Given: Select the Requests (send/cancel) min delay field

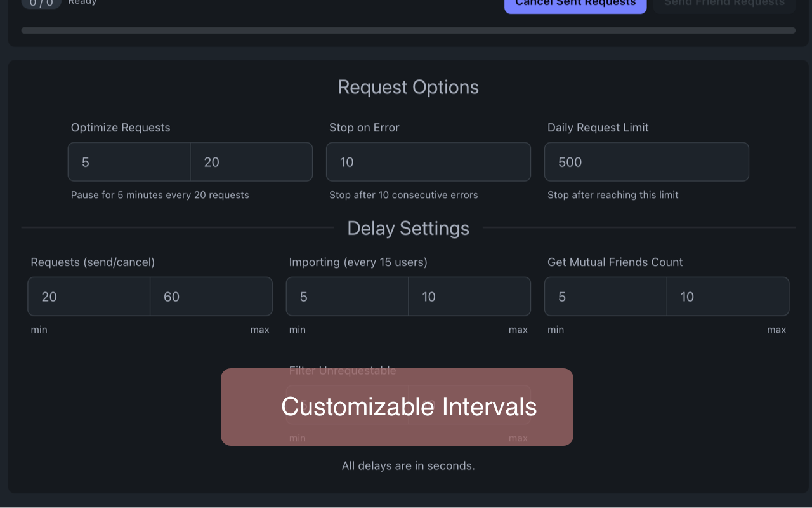Looking at the screenshot, I should click(x=89, y=297).
